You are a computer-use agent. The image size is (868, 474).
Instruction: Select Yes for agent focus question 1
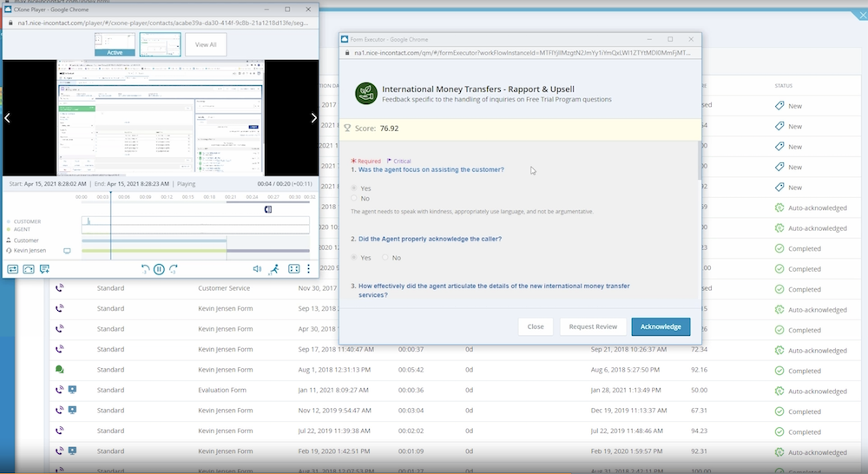(x=354, y=188)
